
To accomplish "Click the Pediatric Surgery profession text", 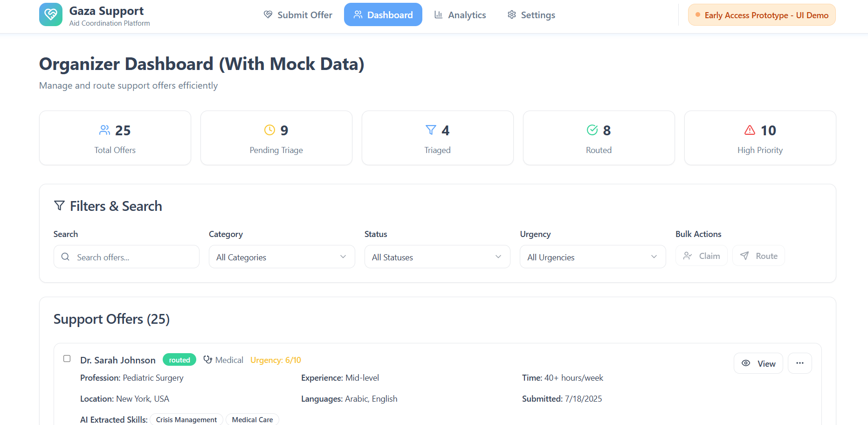I will (x=153, y=377).
